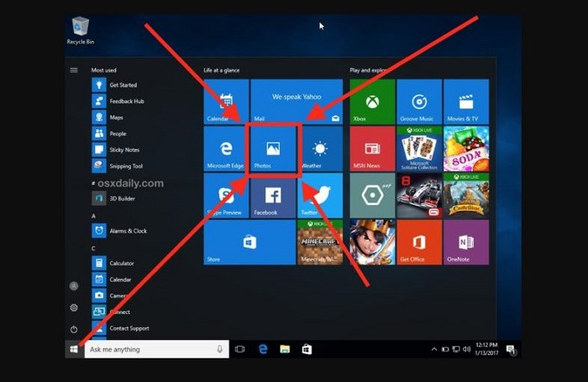588x382 pixels.
Task: Launch the Candy Crush Soda tile
Action: (466, 149)
